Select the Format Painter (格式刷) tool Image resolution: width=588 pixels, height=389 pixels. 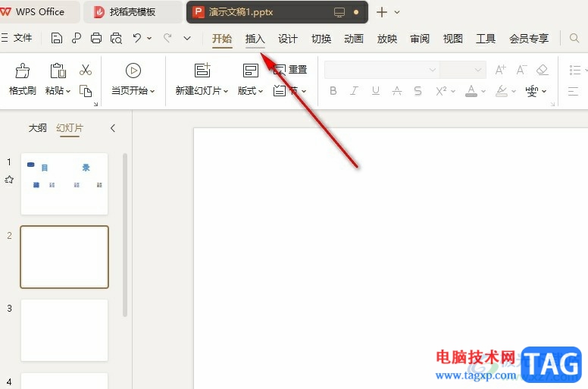point(23,80)
